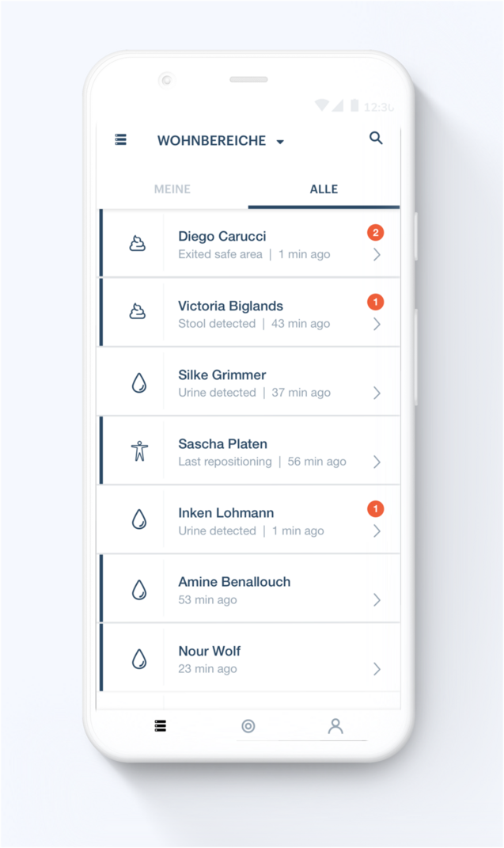The width and height of the screenshot is (504, 848).
Task: Expand Diego Carucci's entry chevron
Action: pyautogui.click(x=377, y=255)
